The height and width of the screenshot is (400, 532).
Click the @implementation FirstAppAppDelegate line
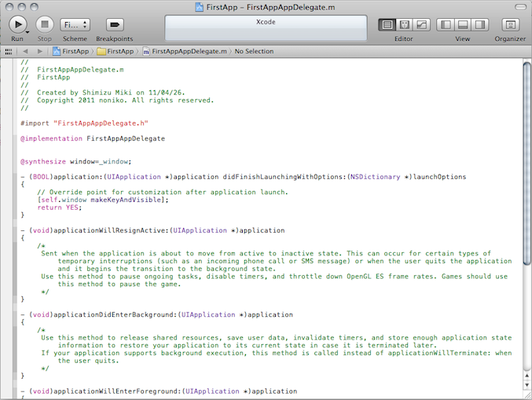coord(93,138)
